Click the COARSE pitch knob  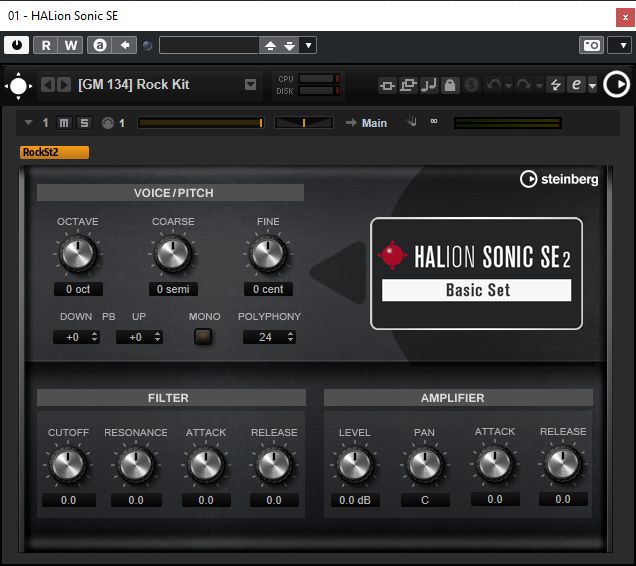coord(173,253)
